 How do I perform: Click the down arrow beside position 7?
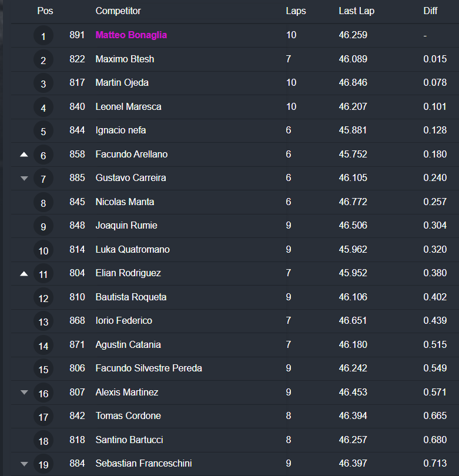coord(24,178)
